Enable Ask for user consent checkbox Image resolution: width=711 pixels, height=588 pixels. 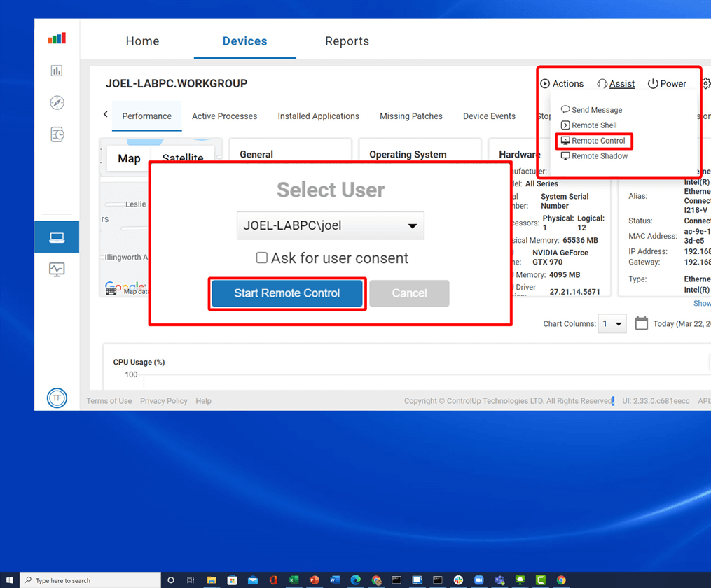(x=262, y=258)
